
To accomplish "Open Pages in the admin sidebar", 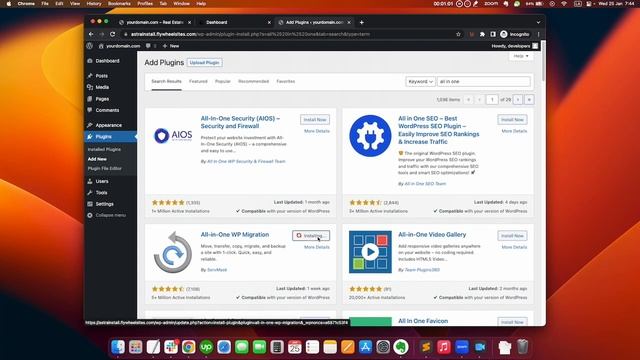I will 102,99.
